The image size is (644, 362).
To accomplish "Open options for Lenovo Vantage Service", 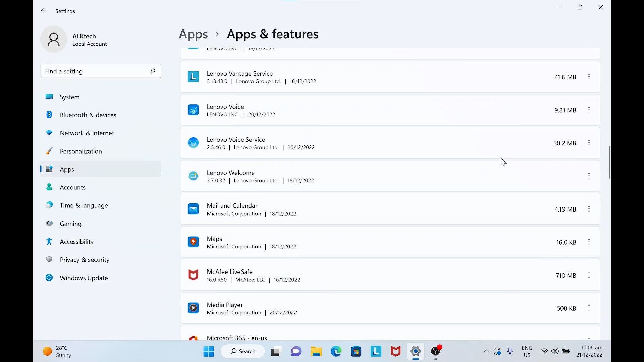I will pos(589,77).
